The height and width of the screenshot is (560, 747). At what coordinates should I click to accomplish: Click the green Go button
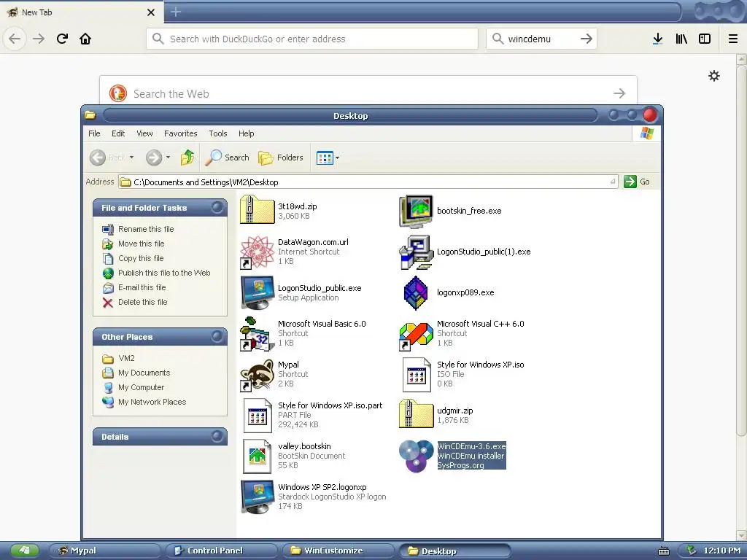point(636,182)
